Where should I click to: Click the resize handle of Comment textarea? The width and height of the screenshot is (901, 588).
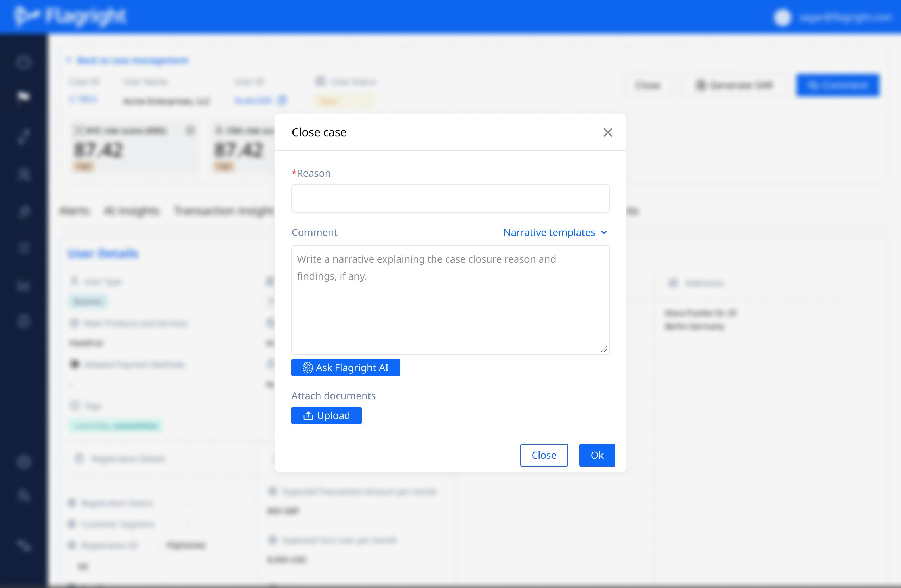604,350
